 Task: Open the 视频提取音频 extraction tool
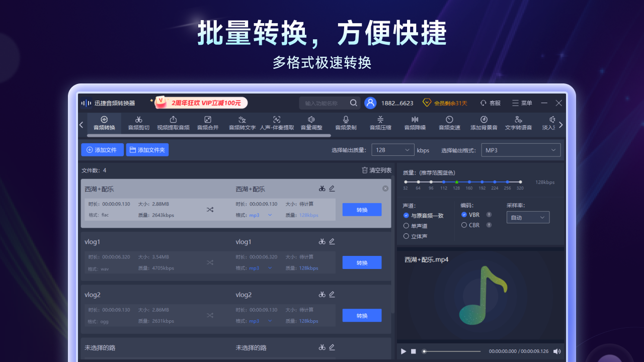173,123
